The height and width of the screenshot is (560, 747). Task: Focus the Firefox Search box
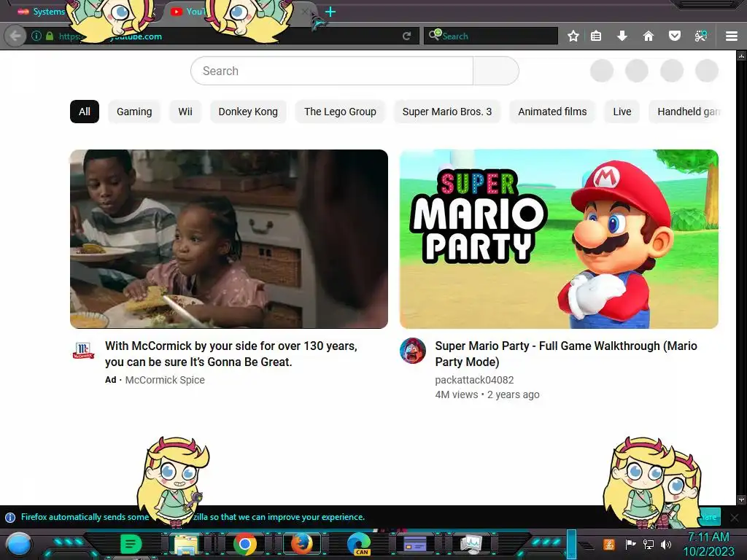pos(491,36)
